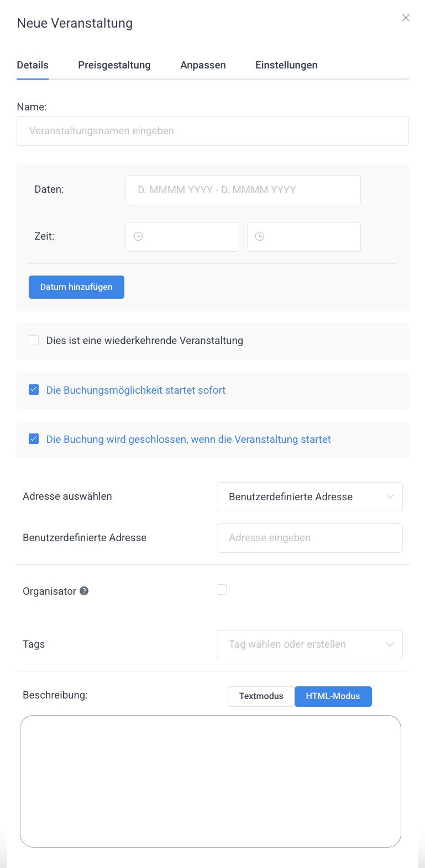Switch to the Preisgestaltung tab
This screenshot has height=868, width=425.
[x=114, y=65]
